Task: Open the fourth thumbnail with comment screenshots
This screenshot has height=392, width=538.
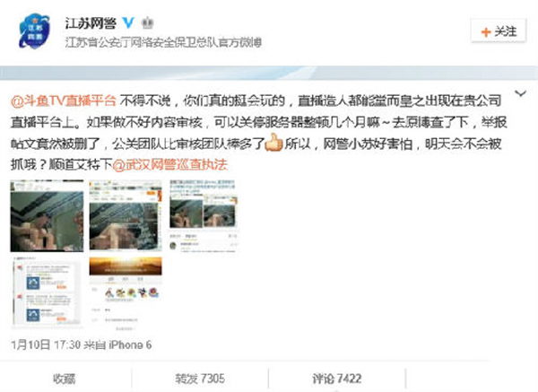Action: coord(47,292)
